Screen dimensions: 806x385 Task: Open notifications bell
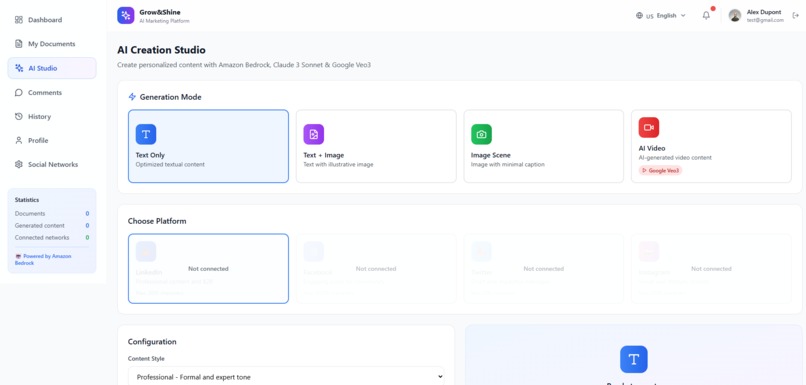pos(706,15)
